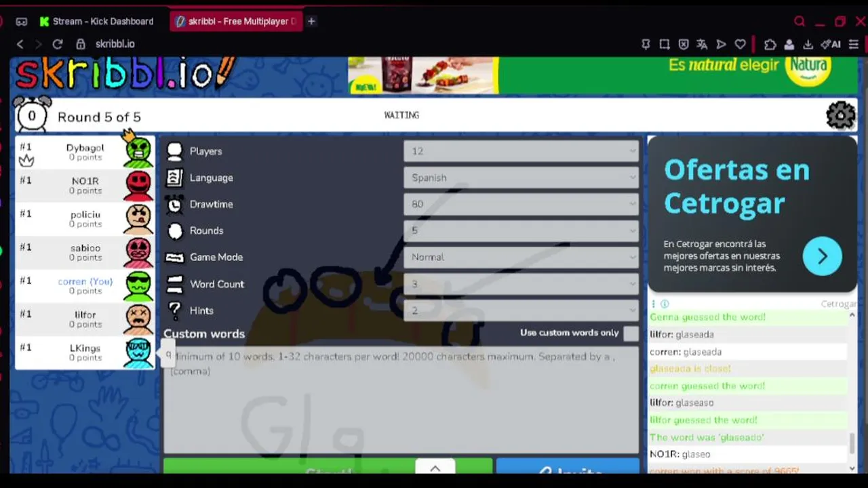Viewport: 868px width, 488px height.
Task: Click the site security padlock icon
Action: 81,44
